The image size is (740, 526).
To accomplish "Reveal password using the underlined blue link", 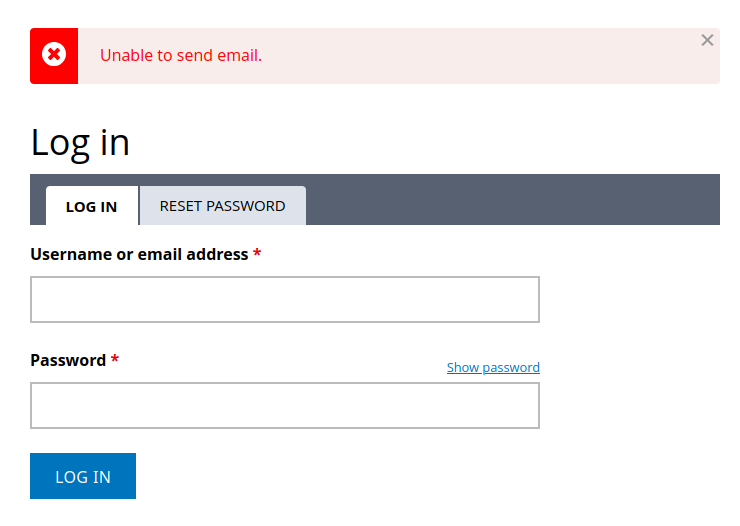I will (x=493, y=367).
